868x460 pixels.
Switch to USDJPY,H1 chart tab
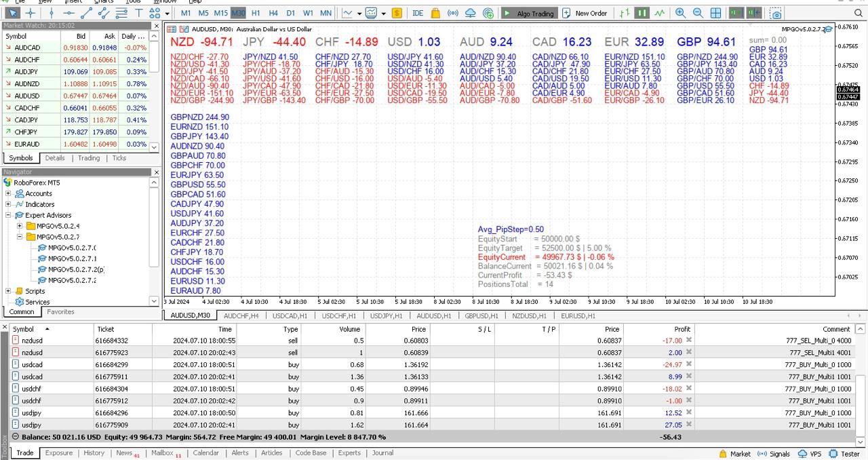point(387,315)
